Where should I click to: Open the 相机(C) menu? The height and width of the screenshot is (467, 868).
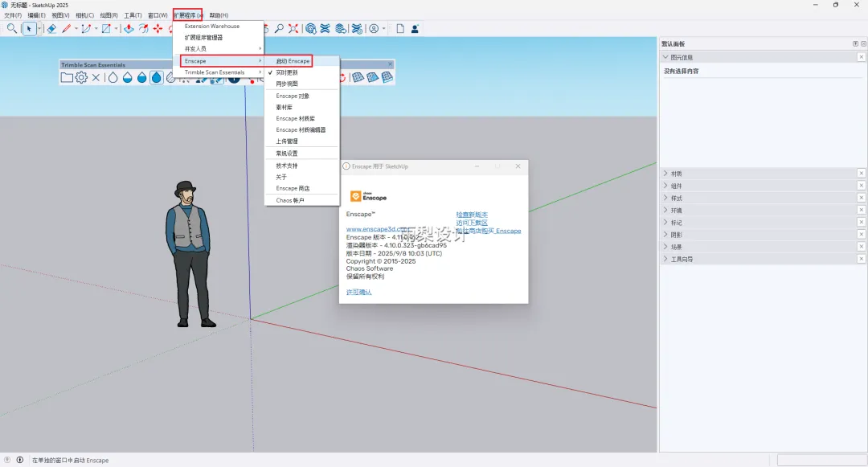pos(84,15)
